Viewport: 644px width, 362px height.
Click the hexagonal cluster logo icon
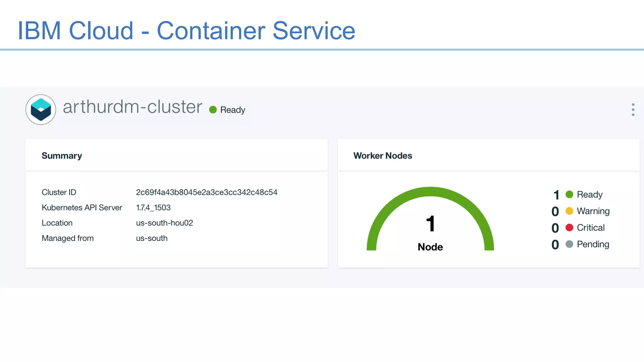coord(41,110)
